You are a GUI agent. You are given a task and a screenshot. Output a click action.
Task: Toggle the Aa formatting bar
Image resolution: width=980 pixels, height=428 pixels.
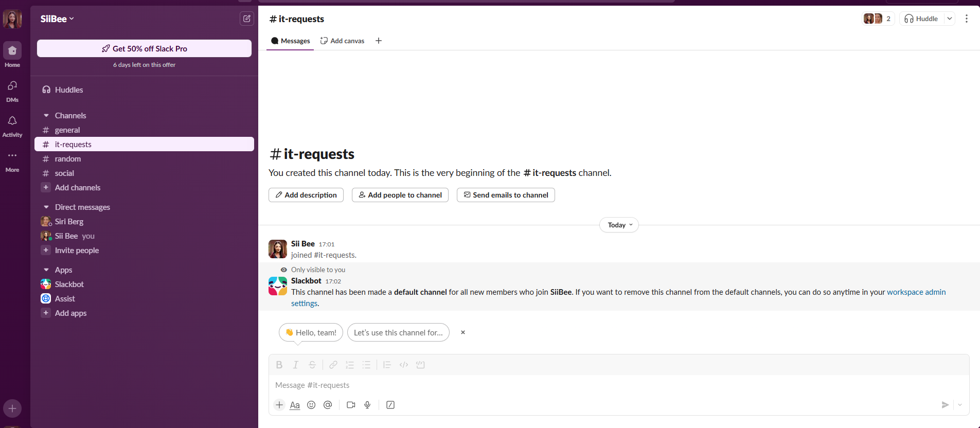coord(294,405)
